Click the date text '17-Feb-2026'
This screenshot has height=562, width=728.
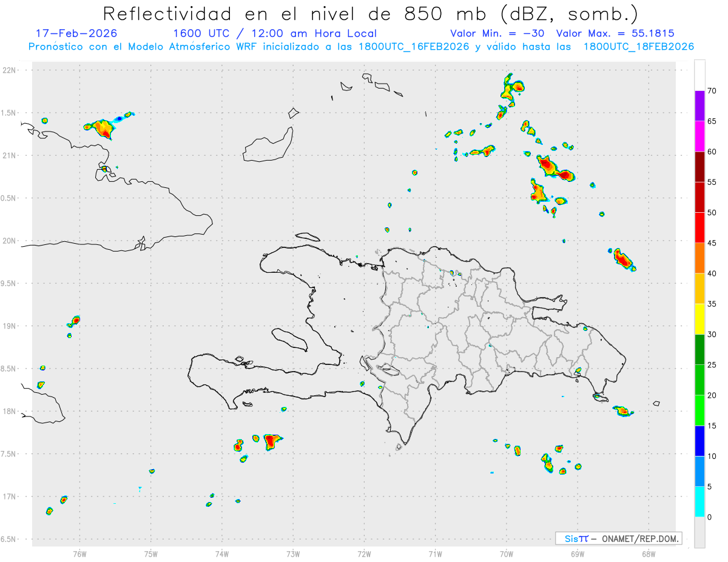(x=76, y=33)
